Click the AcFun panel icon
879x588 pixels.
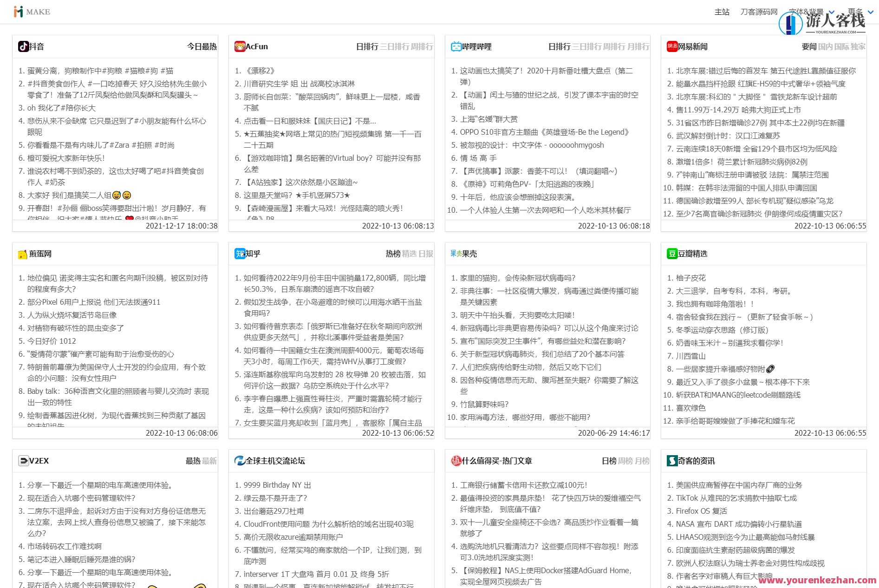(x=240, y=46)
